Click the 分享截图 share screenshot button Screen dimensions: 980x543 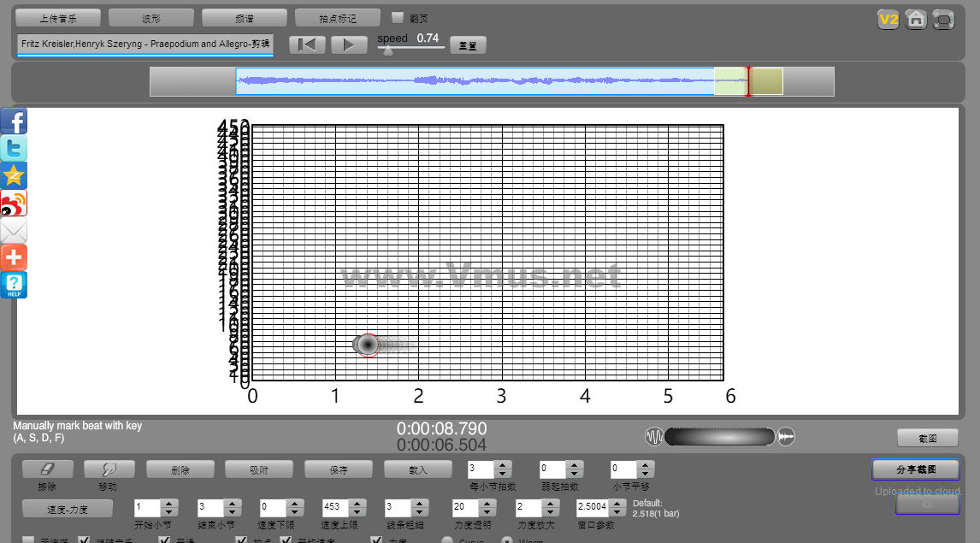[916, 469]
